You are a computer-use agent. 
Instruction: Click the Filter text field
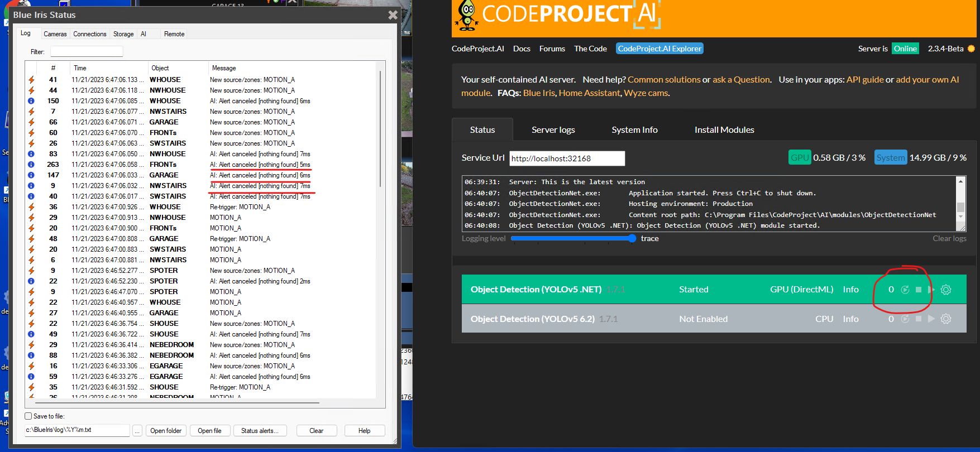(87, 51)
